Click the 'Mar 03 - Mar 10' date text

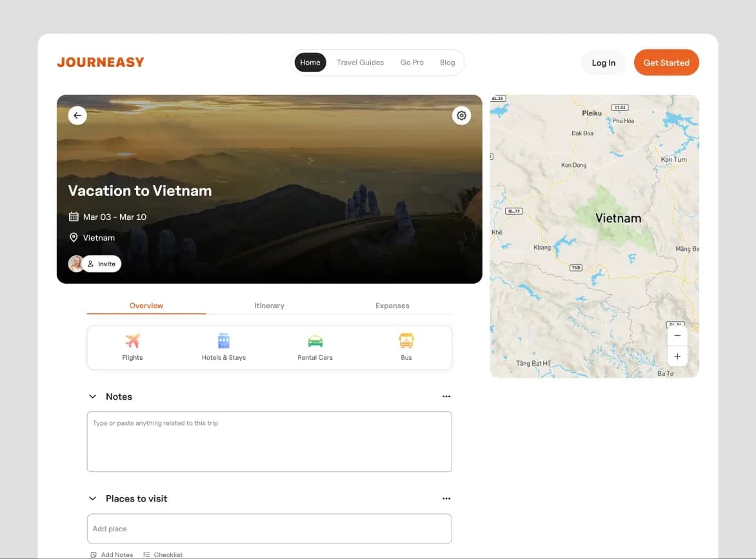(x=115, y=217)
